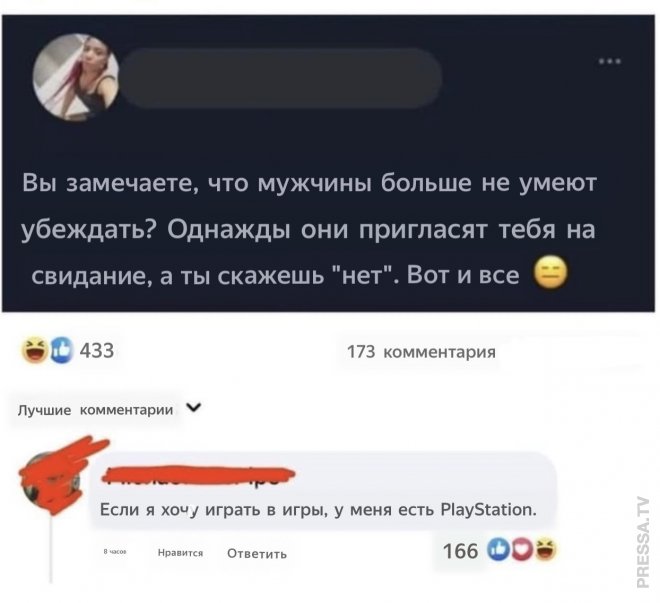The height and width of the screenshot is (603, 660).
Task: Open the three-dots post options menu
Action: pos(610,61)
